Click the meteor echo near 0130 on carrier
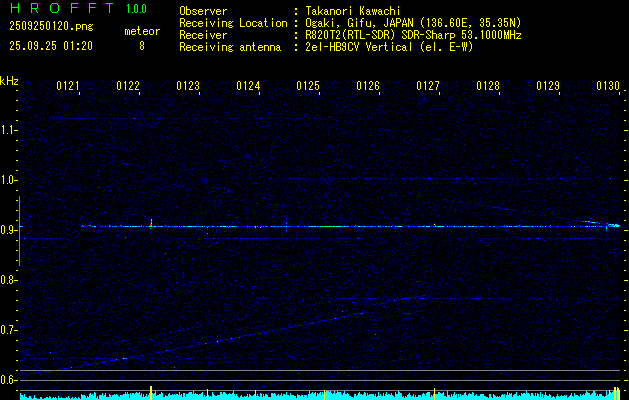Screen dimensions: 629x400 click(x=613, y=225)
